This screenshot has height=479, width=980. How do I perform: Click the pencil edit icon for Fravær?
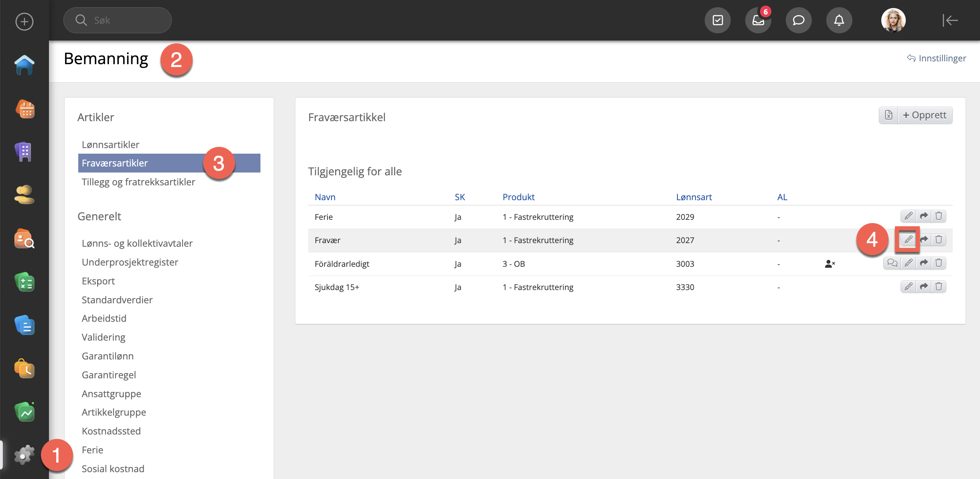908,240
